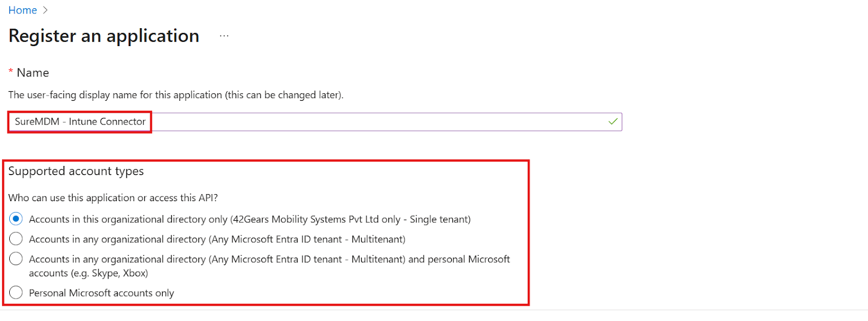This screenshot has height=321, width=868.
Task: Click the 'Personal Microsoft accounts only' label text
Action: pos(101,293)
